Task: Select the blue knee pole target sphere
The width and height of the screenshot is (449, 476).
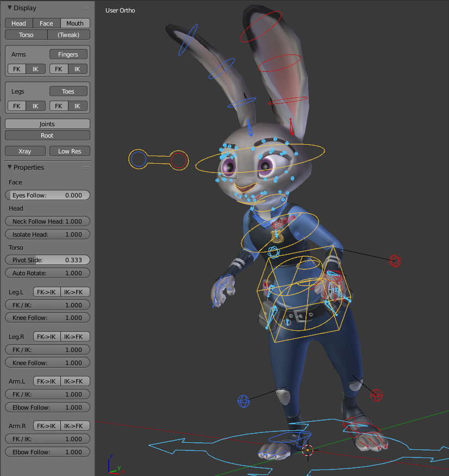Action: click(244, 401)
